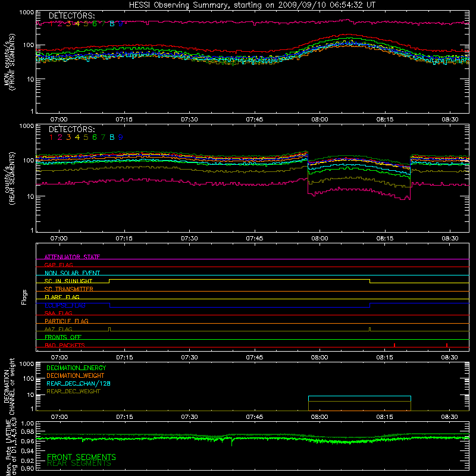Click the 07:00 tick under front segments plot
This screenshot has width=476, height=476.
tap(59, 120)
